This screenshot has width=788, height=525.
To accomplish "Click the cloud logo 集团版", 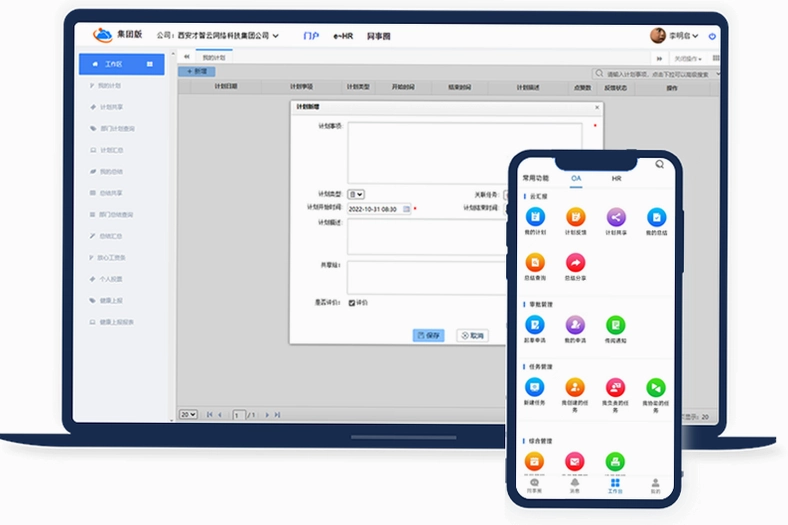I will 103,35.
